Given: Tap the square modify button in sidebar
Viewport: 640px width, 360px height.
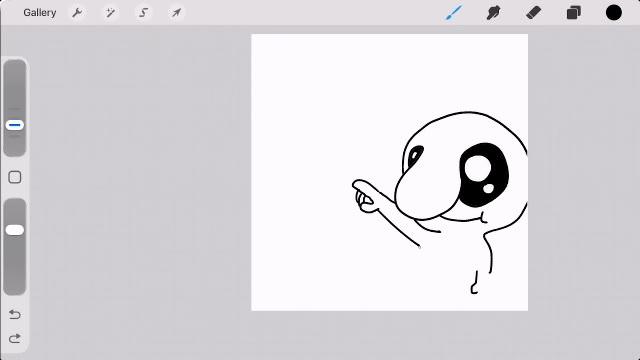Looking at the screenshot, I should 15,177.
